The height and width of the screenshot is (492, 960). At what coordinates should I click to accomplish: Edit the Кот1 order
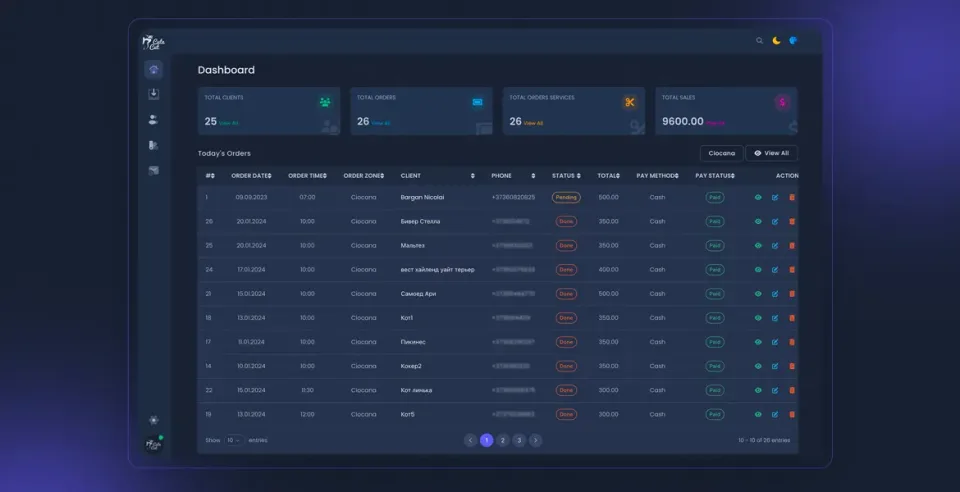pyautogui.click(x=774, y=318)
